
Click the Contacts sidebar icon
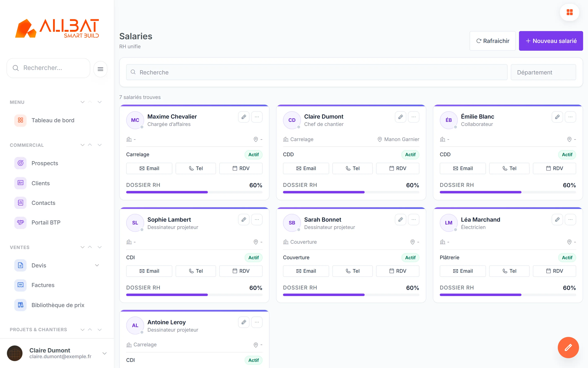tap(20, 203)
